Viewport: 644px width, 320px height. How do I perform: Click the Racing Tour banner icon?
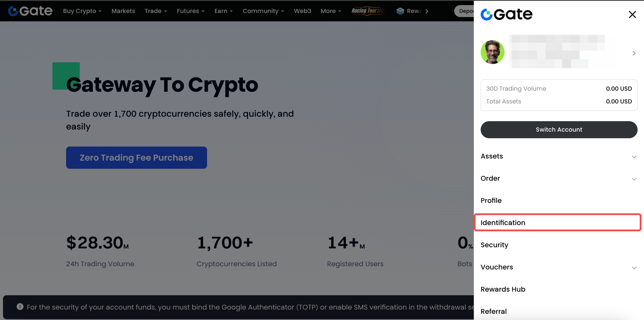367,11
